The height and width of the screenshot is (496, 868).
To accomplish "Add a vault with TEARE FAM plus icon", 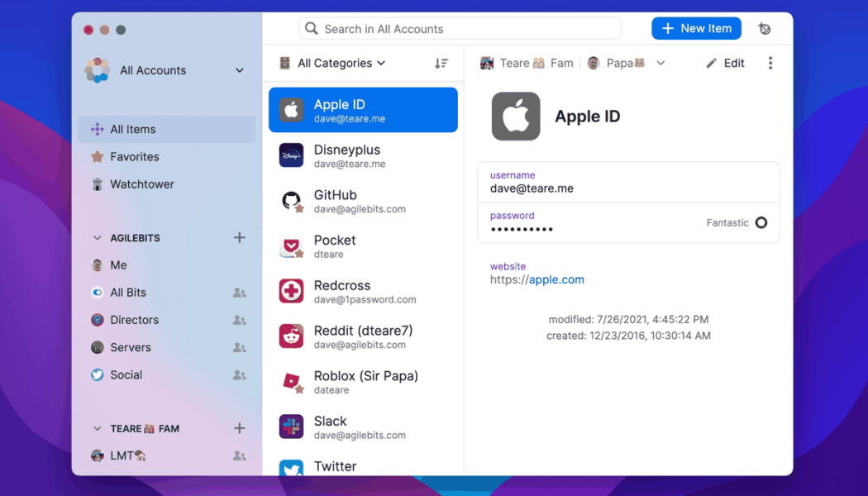I will click(x=239, y=428).
